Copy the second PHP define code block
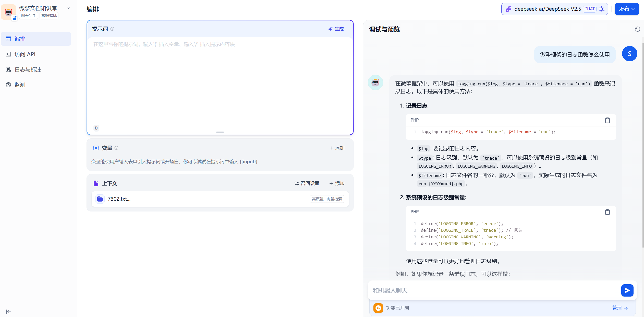 (607, 212)
